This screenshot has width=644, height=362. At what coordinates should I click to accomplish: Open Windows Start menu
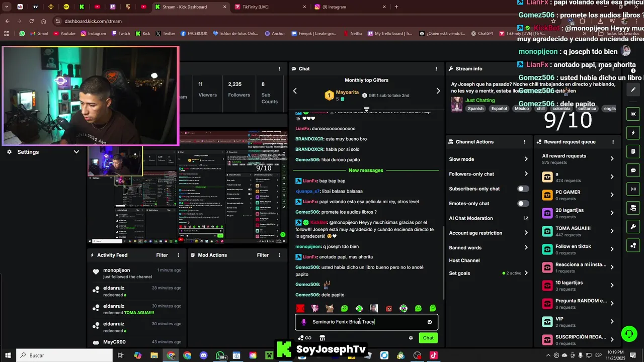coord(8,355)
